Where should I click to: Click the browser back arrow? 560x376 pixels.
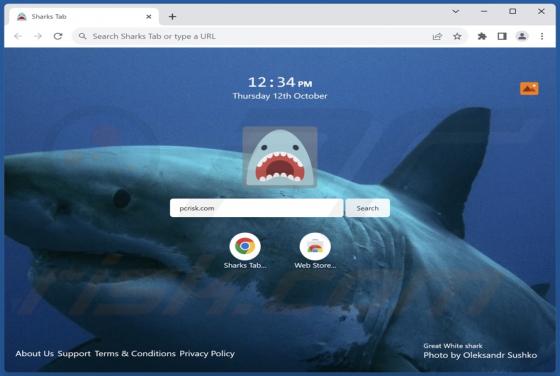click(x=18, y=36)
